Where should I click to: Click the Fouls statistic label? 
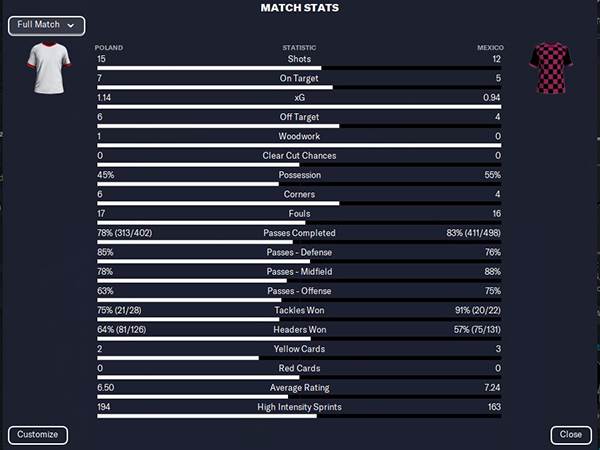pos(299,214)
